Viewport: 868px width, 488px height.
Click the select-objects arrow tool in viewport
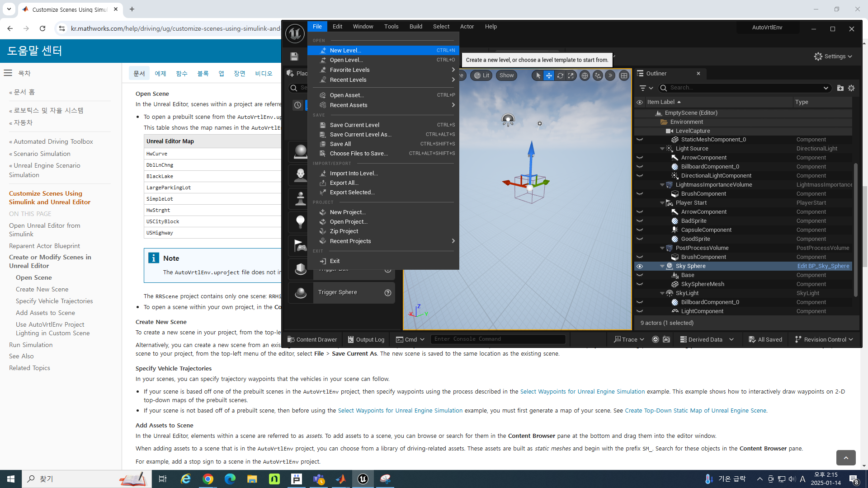(x=538, y=75)
